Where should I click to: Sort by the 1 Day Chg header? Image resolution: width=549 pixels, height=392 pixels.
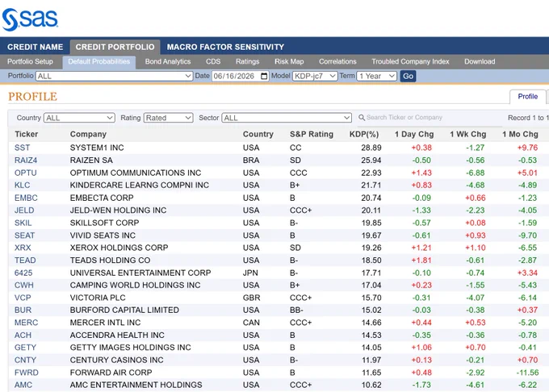click(414, 134)
